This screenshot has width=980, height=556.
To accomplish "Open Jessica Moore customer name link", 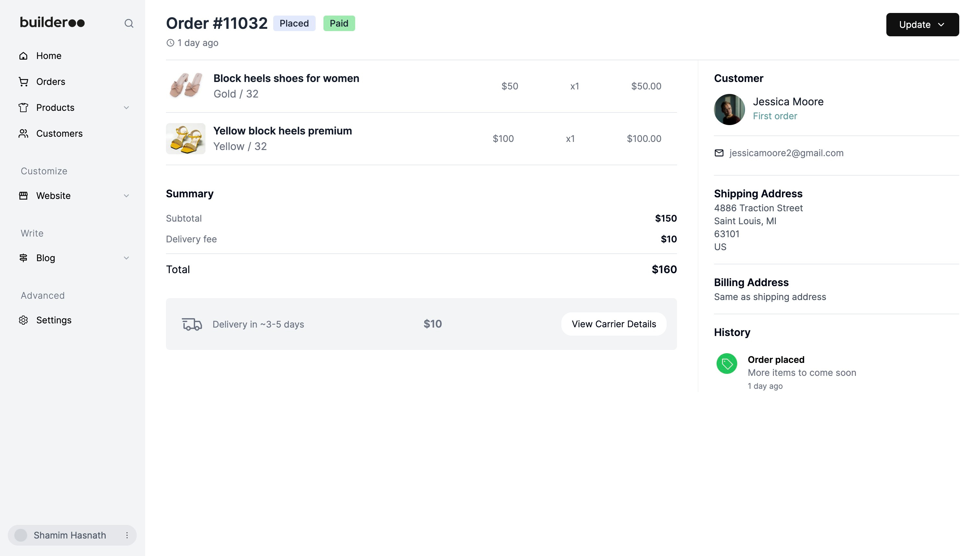I will [788, 102].
